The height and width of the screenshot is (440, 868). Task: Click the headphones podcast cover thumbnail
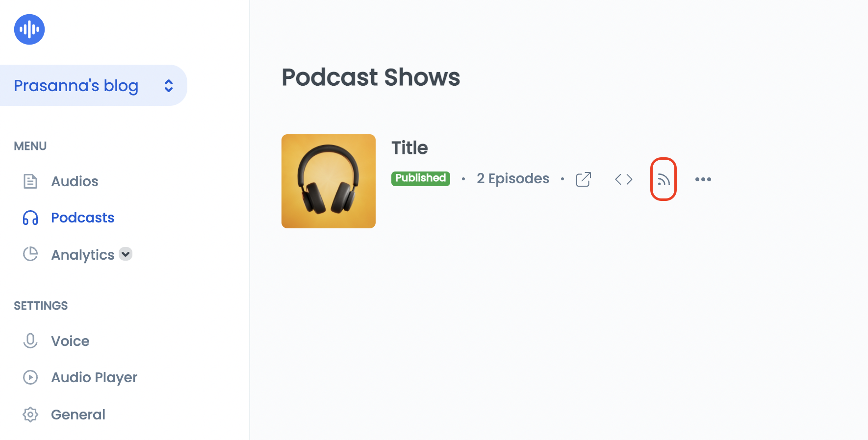pyautogui.click(x=329, y=181)
